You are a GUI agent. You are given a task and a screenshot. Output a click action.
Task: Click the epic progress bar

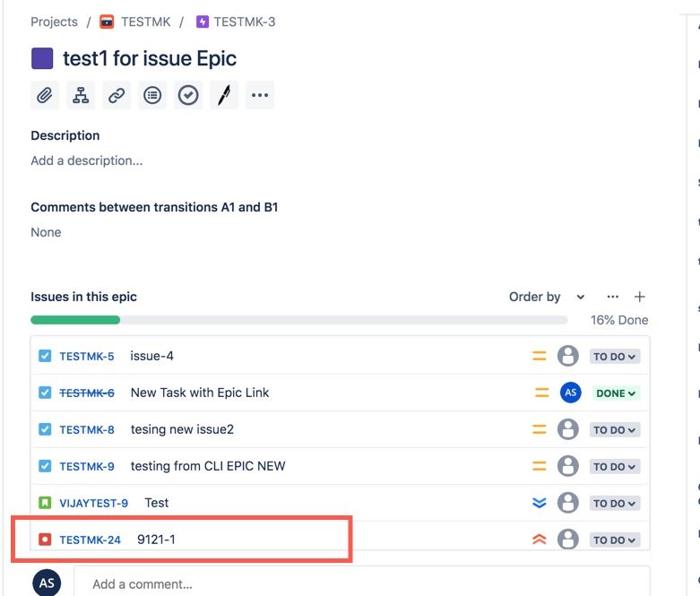[299, 320]
